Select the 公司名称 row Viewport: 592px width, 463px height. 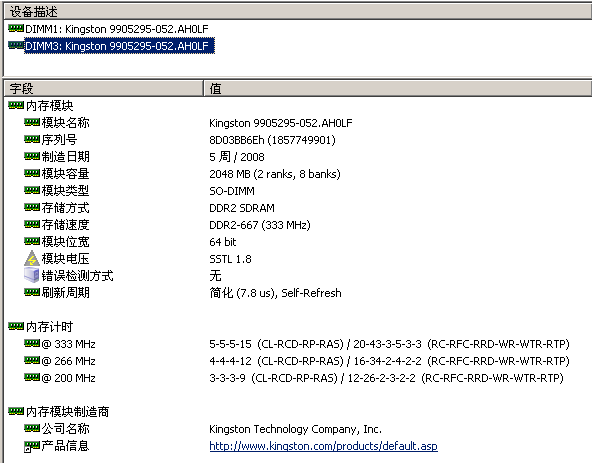298,429
